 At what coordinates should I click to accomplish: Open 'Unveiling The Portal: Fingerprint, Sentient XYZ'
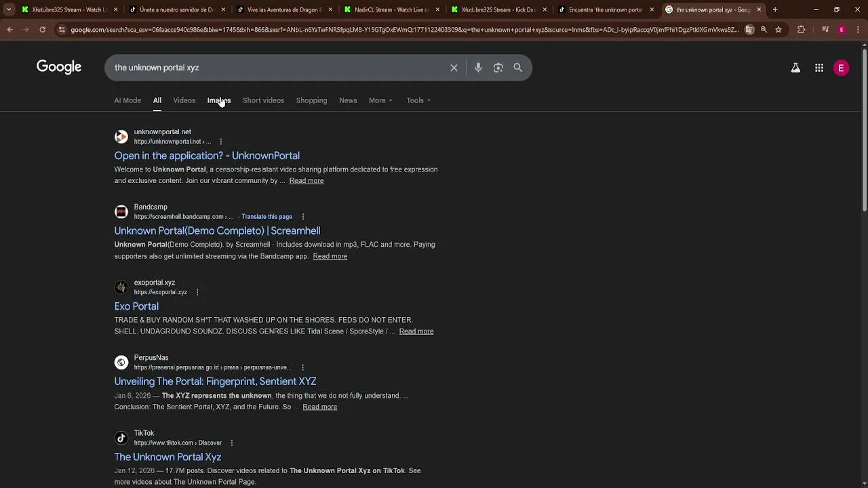tap(215, 382)
